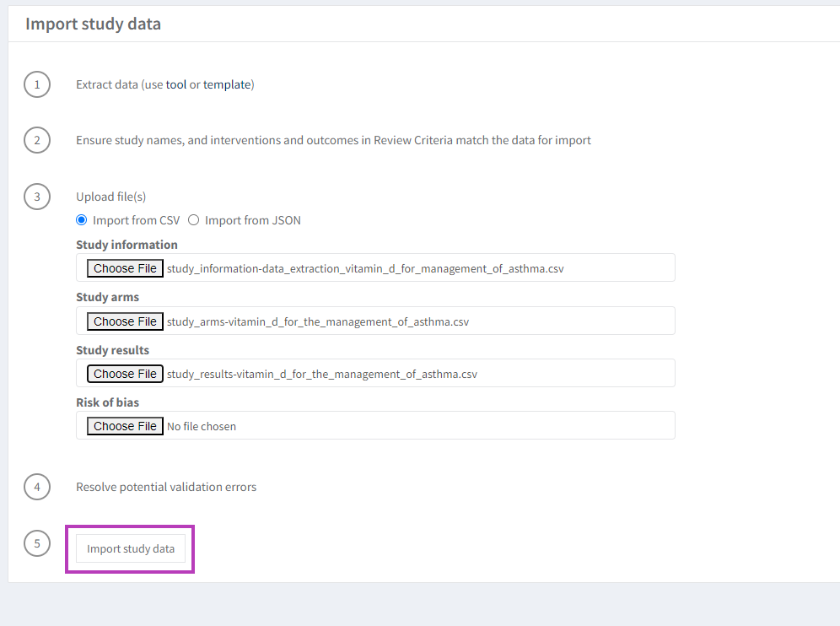The width and height of the screenshot is (840, 626).
Task: Choose a file for Study arms
Action: tap(125, 321)
